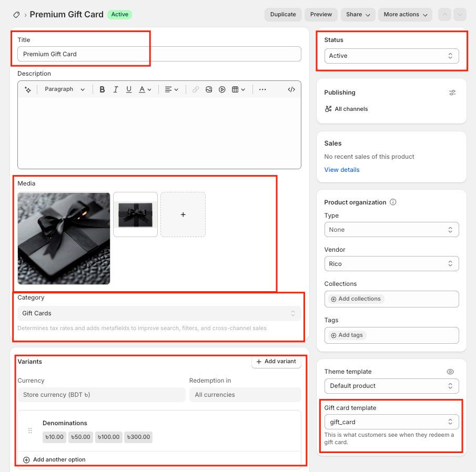Go to next product arrow
The width and height of the screenshot is (476, 472).
(460, 15)
